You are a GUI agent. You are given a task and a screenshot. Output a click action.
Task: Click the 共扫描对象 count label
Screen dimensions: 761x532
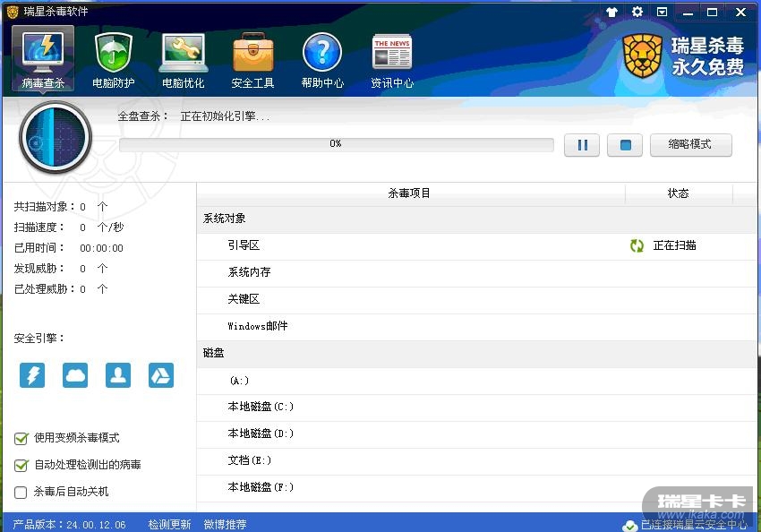pos(45,207)
